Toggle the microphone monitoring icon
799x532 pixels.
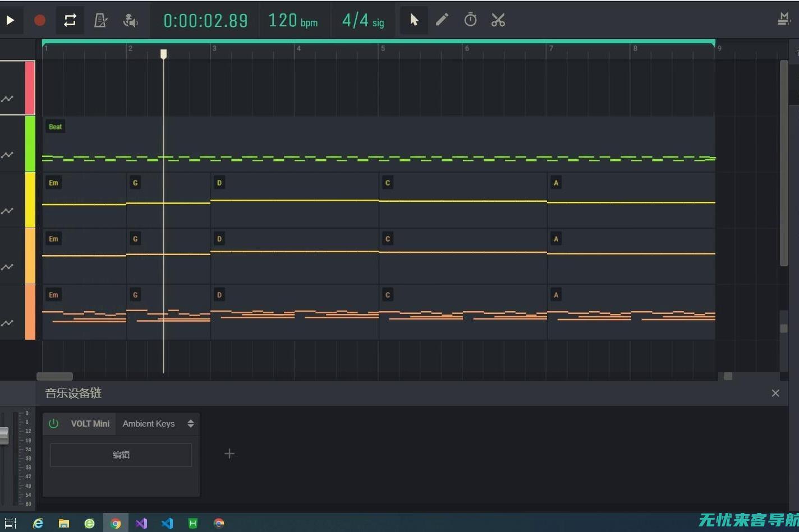tap(130, 20)
